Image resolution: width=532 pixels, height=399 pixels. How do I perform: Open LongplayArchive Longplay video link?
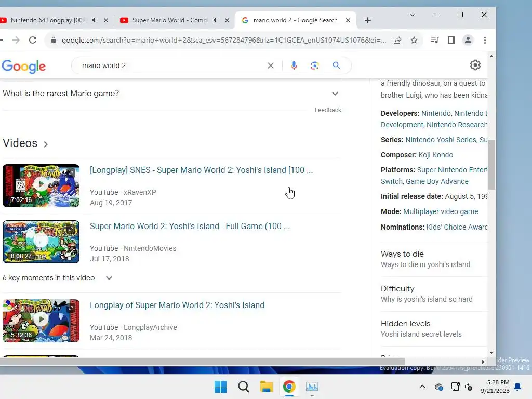pyautogui.click(x=177, y=305)
